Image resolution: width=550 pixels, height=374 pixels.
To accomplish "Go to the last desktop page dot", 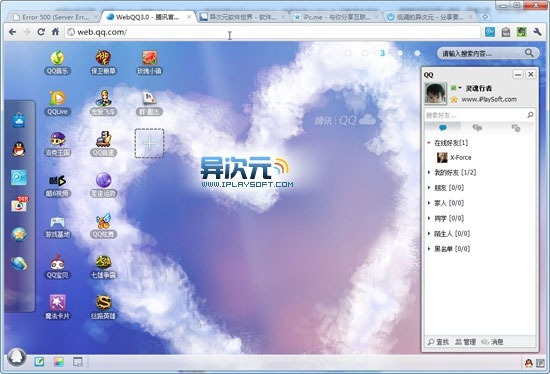I will pos(417,53).
